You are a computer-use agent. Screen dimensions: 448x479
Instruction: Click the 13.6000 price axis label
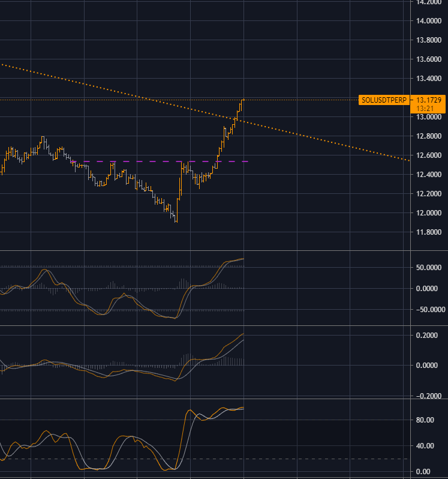click(429, 59)
